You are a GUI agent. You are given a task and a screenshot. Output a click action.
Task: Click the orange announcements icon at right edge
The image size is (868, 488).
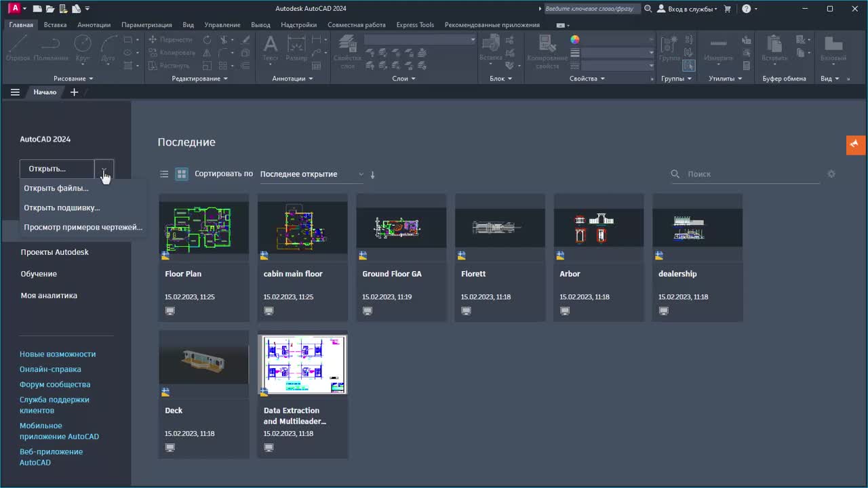(x=855, y=144)
